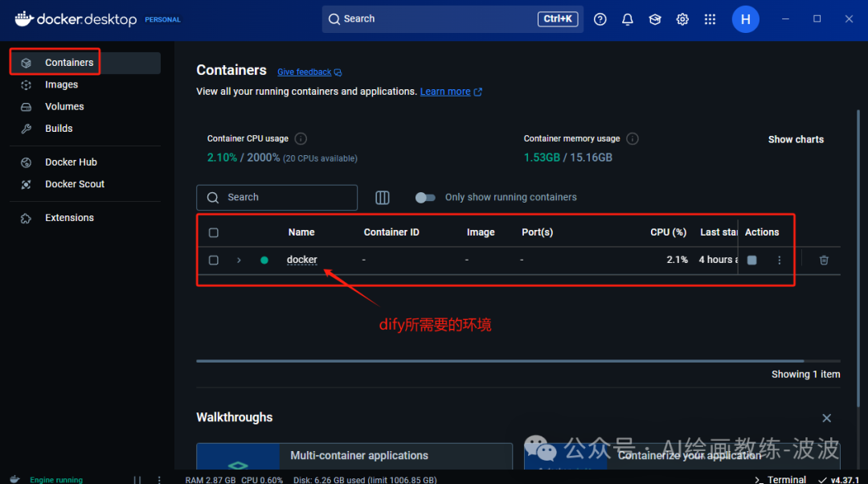
Task: Close the Walkthroughs section
Action: (x=826, y=418)
